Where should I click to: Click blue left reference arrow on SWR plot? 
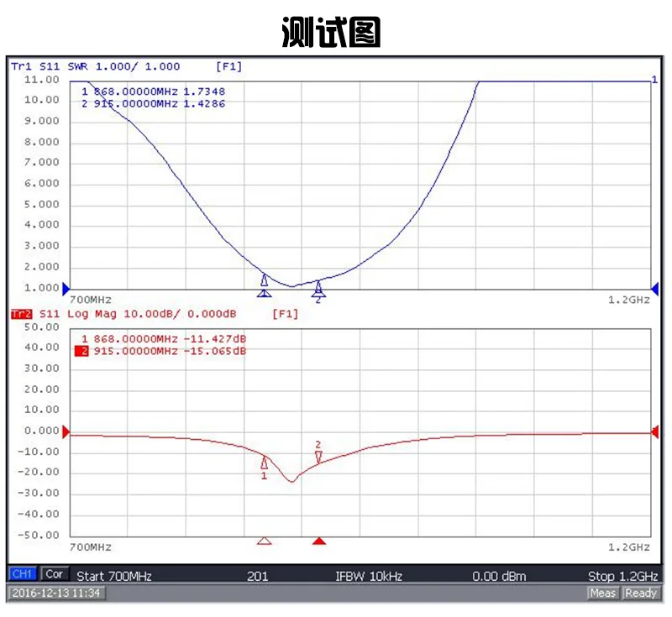[66, 288]
